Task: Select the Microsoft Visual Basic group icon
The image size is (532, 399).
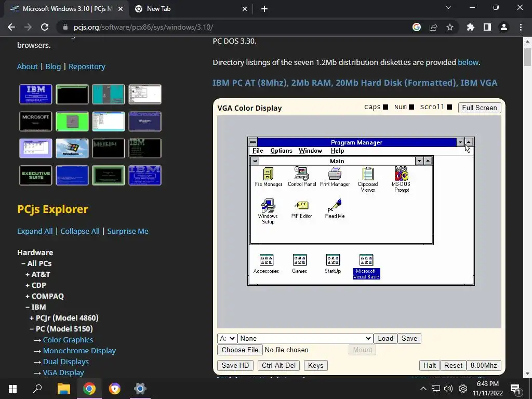Action: (x=366, y=267)
